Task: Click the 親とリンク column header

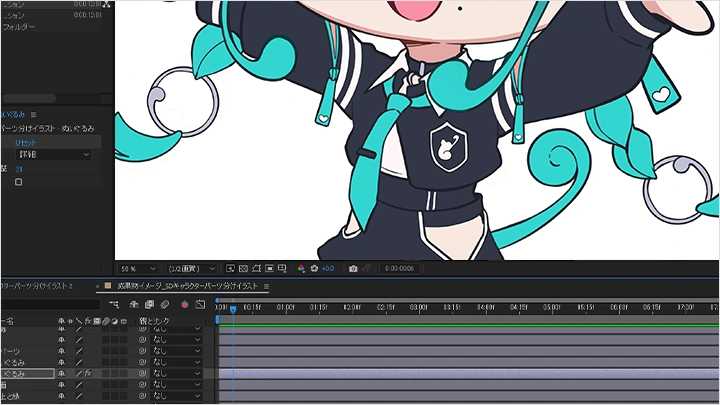Action: click(155, 321)
